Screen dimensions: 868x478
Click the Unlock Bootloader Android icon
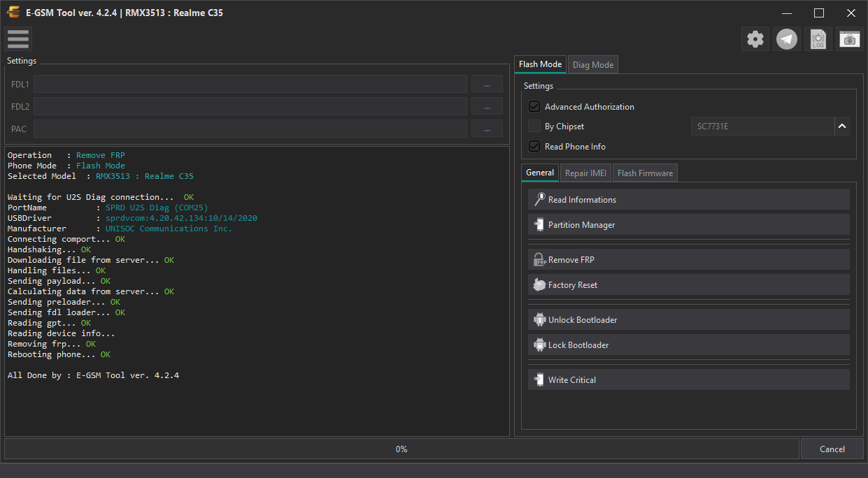(x=539, y=319)
